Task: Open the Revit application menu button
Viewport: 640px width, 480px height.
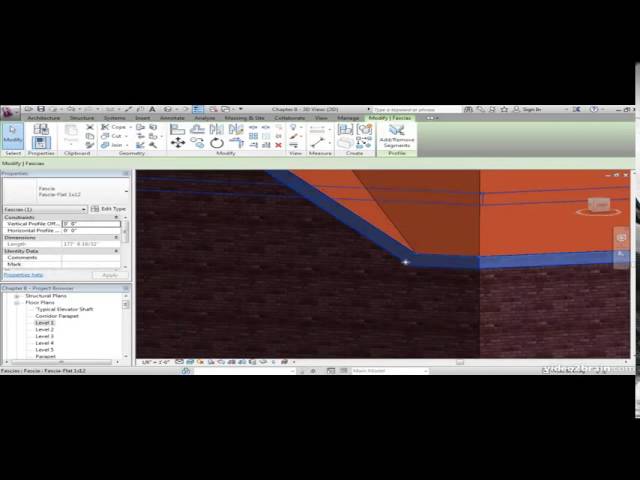Action: 10,113
